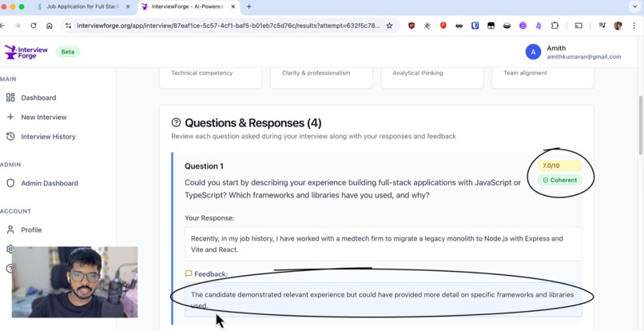644x331 pixels.
Task: Click the question mark icon beside Questions & Responses
Action: pos(177,122)
